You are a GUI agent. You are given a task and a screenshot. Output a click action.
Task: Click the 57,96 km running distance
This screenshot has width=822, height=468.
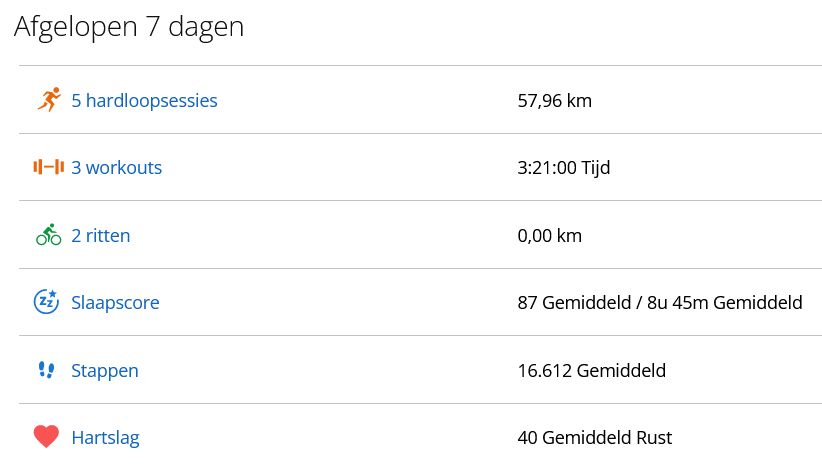555,100
